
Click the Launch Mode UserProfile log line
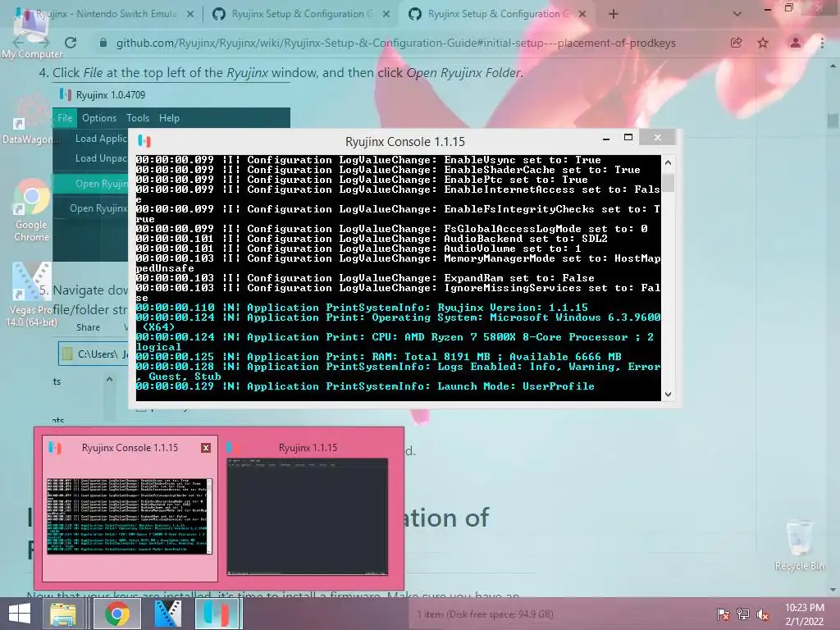[365, 386]
